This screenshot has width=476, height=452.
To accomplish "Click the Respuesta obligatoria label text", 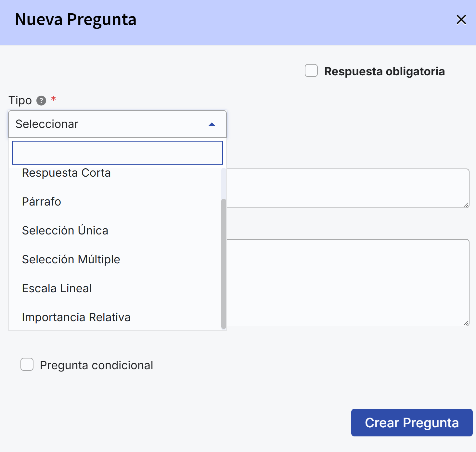I will [384, 71].
